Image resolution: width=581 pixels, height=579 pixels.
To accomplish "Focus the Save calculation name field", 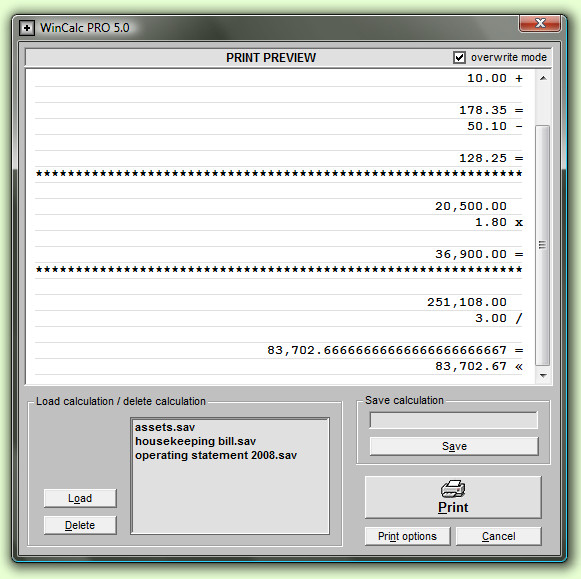I will click(454, 420).
